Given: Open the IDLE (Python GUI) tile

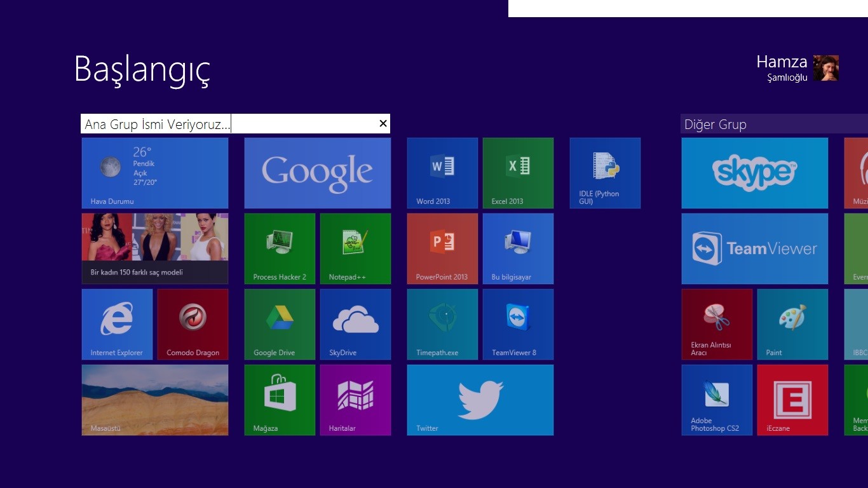Looking at the screenshot, I should coord(605,173).
